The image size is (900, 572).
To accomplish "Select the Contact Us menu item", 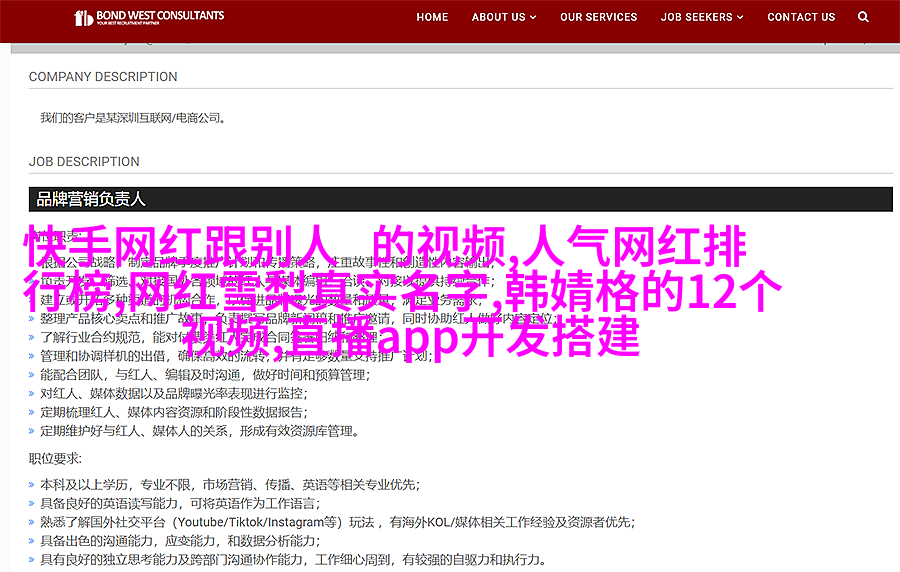I will pyautogui.click(x=801, y=17).
